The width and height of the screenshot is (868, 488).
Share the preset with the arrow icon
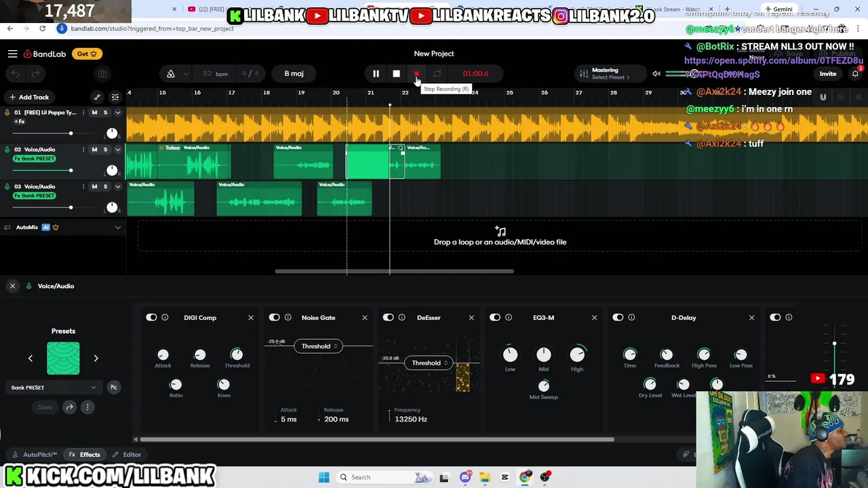70,407
